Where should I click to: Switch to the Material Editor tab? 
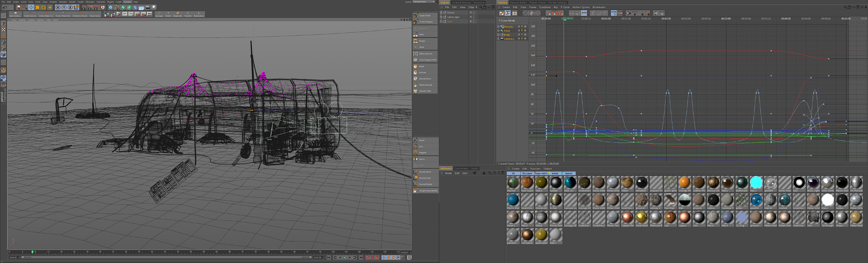[x=518, y=2]
